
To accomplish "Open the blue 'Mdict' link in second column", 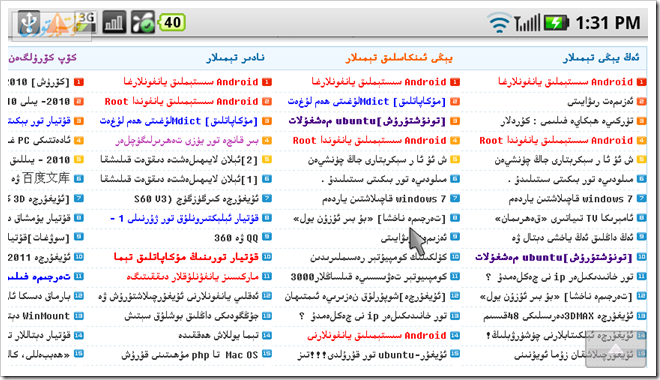I will pyautogui.click(x=367, y=101).
